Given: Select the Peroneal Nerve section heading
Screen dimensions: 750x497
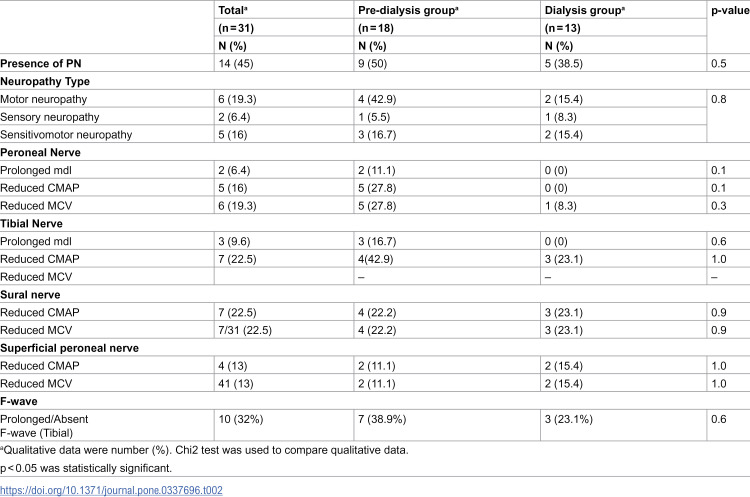Looking at the screenshot, I should pyautogui.click(x=40, y=153).
